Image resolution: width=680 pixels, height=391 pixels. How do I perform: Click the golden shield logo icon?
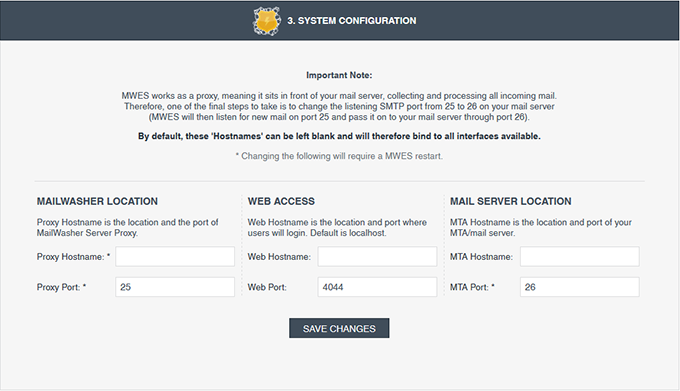[267, 21]
